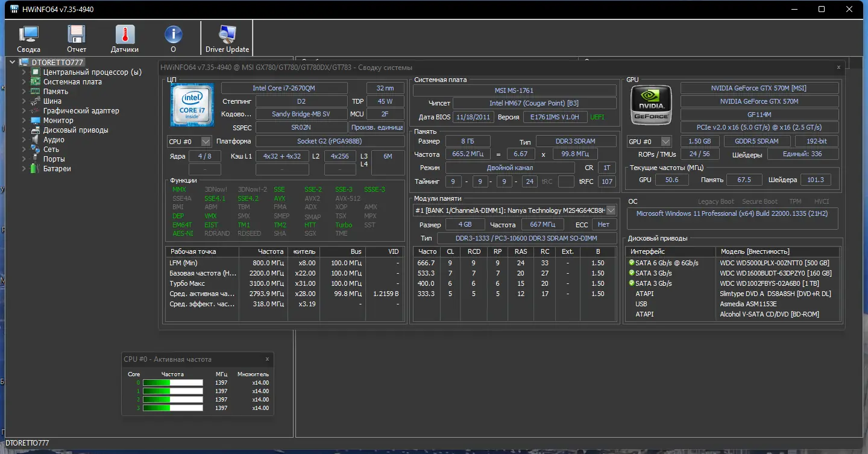868x454 pixels.
Task: Click the Турбо Макс operating point row
Action: 285,283
